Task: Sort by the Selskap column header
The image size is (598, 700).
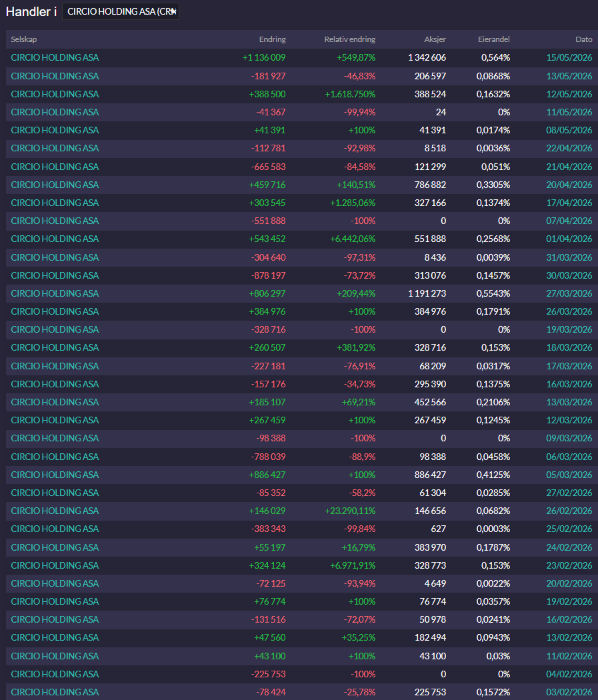Action: pos(24,39)
